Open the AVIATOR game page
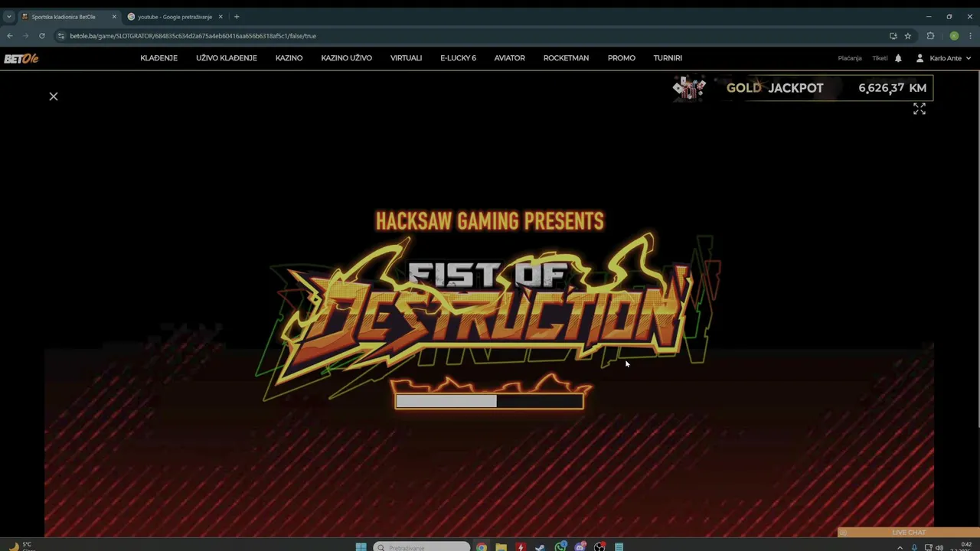The image size is (980, 551). tap(509, 58)
